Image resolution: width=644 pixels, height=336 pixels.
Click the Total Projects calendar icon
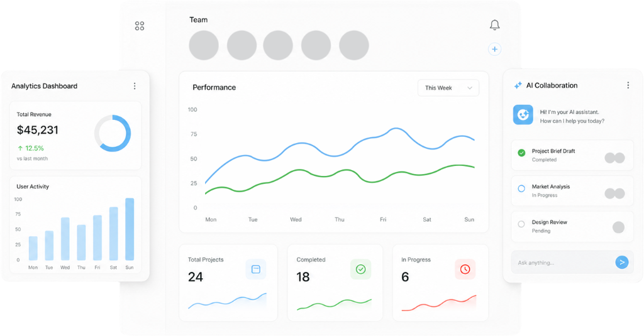[x=255, y=269]
